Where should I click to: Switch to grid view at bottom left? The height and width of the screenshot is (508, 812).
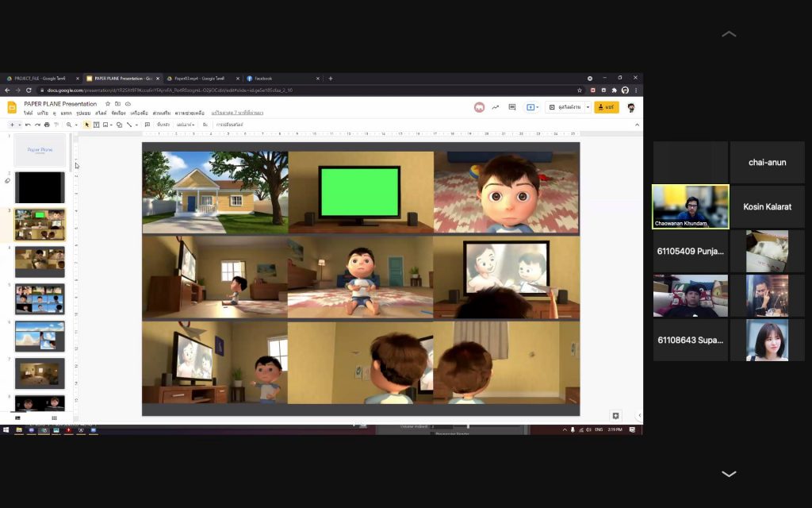tap(54, 418)
